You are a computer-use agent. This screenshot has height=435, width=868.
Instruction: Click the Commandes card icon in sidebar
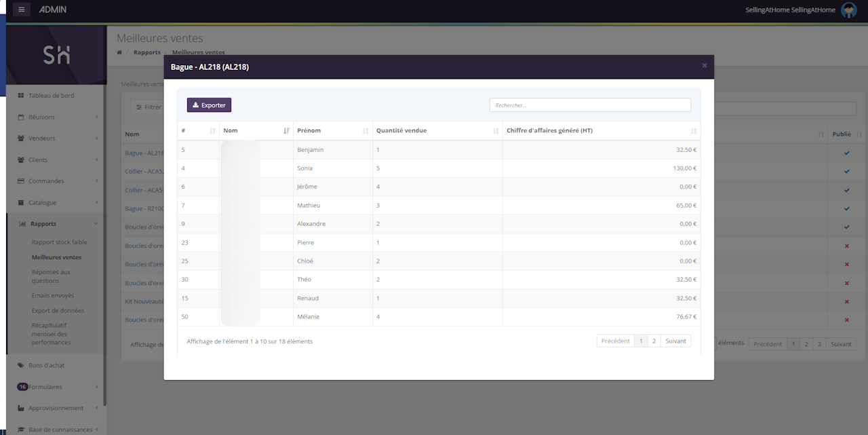pyautogui.click(x=21, y=181)
